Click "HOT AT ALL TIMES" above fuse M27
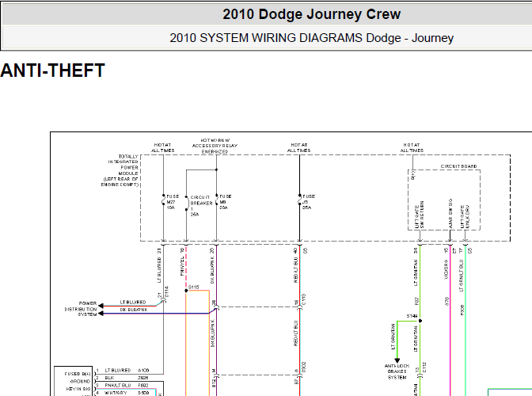This screenshot has height=396, width=532. click(x=163, y=147)
